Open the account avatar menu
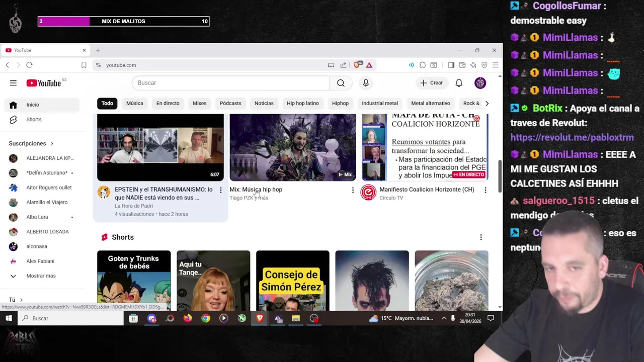Viewport: 644px width, 362px height. [x=480, y=83]
